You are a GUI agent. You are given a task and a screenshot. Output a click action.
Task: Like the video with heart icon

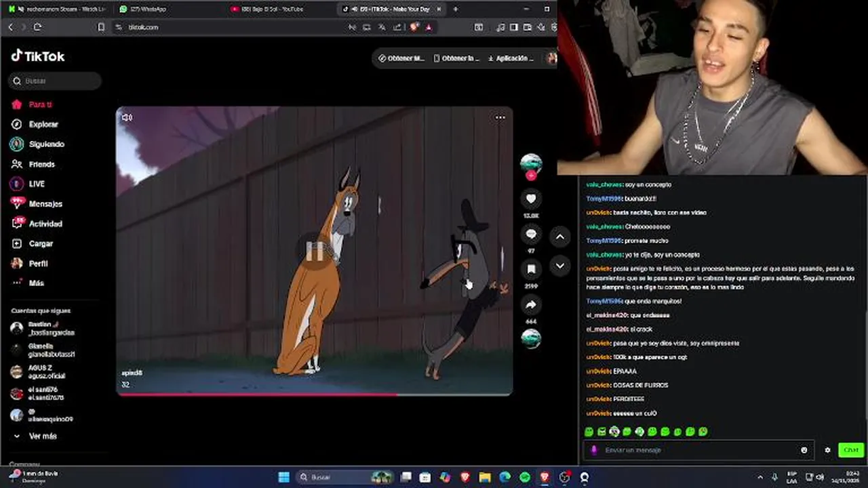tap(531, 199)
